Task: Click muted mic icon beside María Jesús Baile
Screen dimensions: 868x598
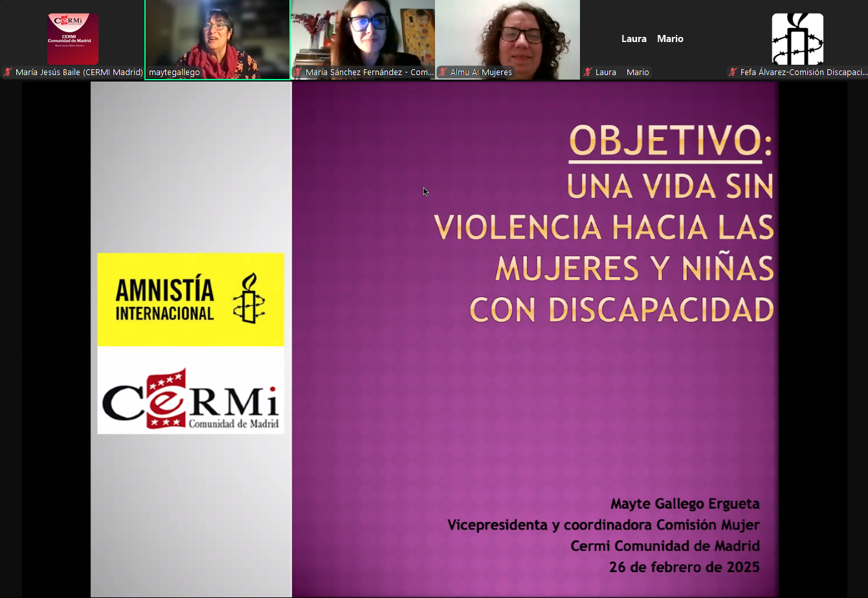Action: [8, 72]
